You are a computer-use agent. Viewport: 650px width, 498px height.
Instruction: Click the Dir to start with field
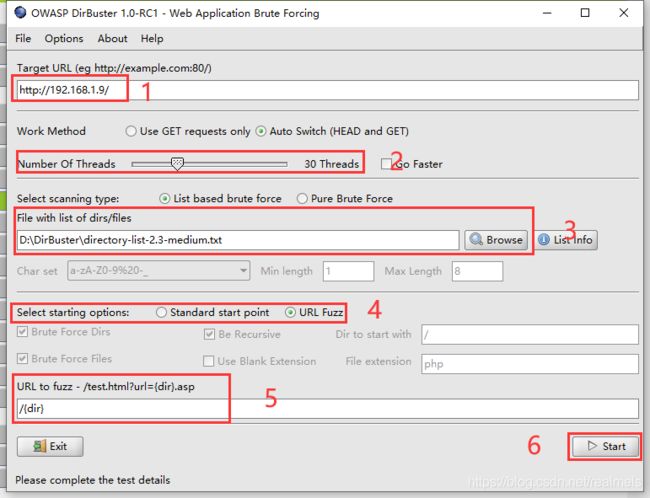point(530,335)
